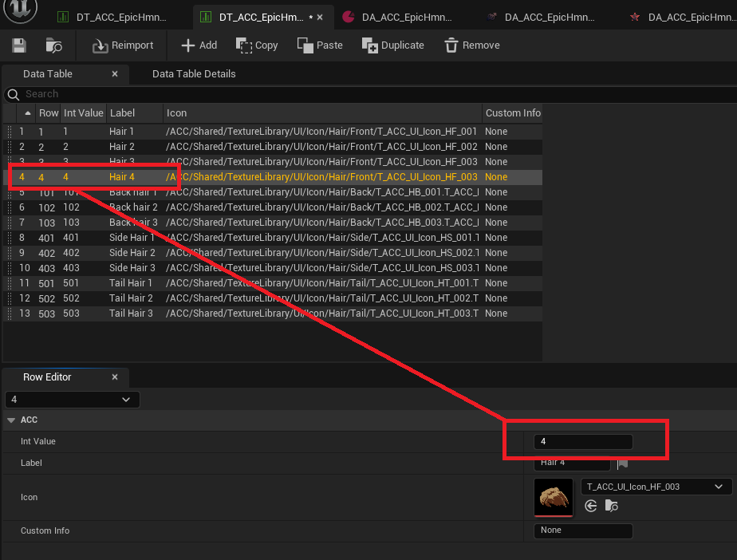The width and height of the screenshot is (737, 560).
Task: Remove the selected row
Action: (x=471, y=45)
